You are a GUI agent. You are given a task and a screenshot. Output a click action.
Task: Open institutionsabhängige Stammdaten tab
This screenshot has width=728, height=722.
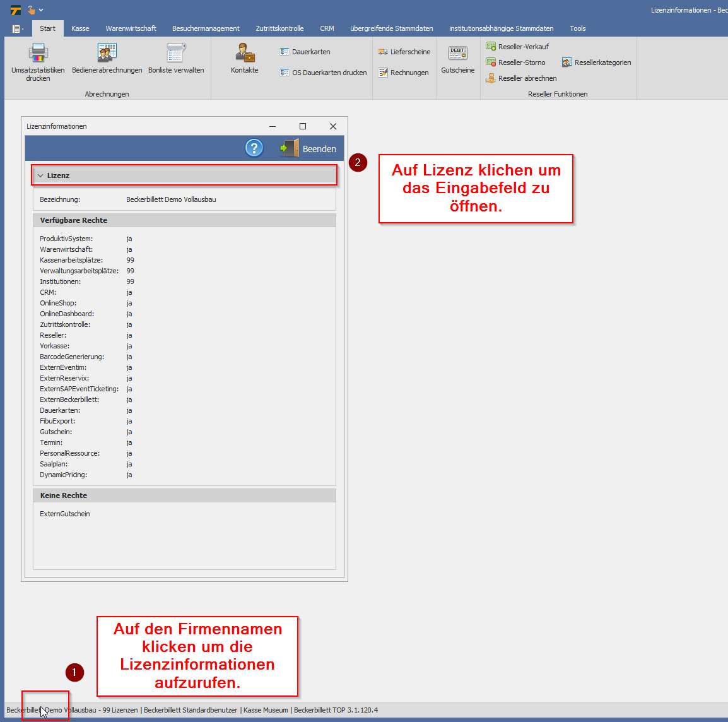tap(501, 28)
